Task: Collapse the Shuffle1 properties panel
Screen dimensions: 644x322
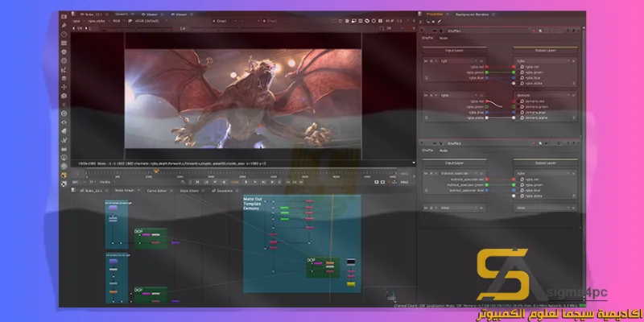Action: pos(422,31)
